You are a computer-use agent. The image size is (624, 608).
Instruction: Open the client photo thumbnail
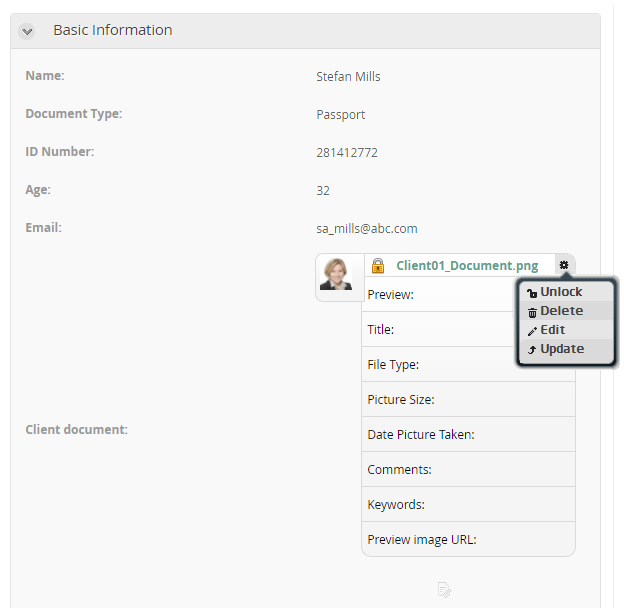pyautogui.click(x=336, y=274)
